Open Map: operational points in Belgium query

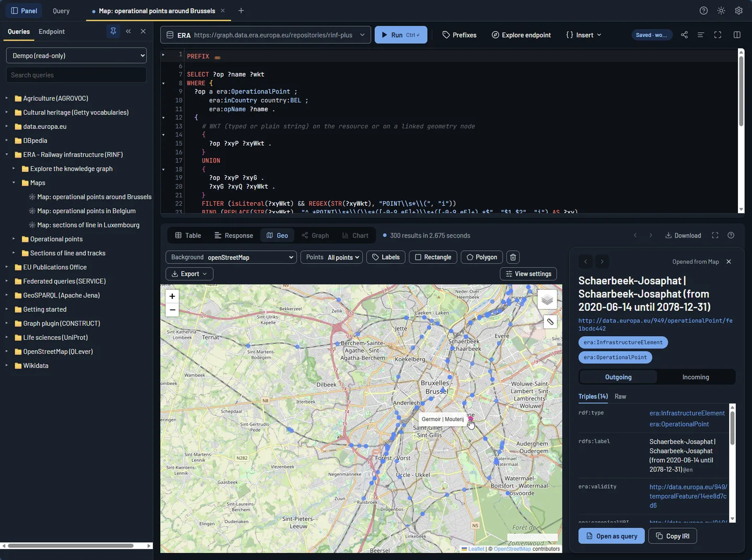pos(86,211)
